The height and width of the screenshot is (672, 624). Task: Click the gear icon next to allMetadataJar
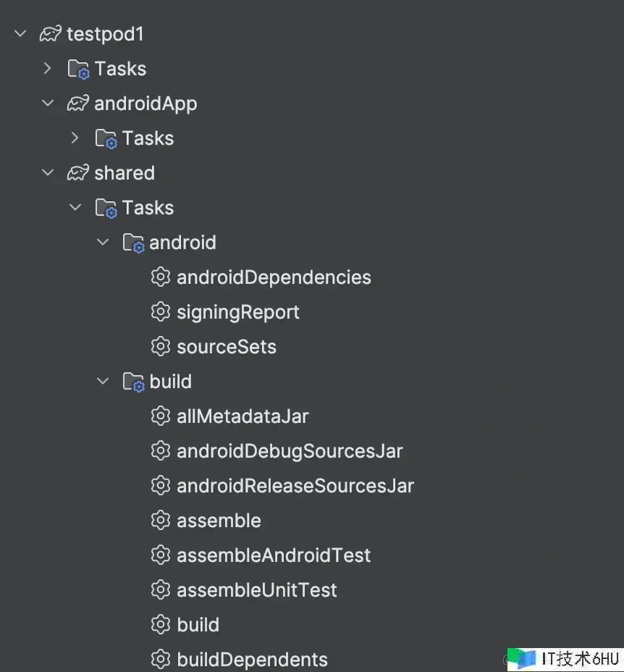pos(161,416)
